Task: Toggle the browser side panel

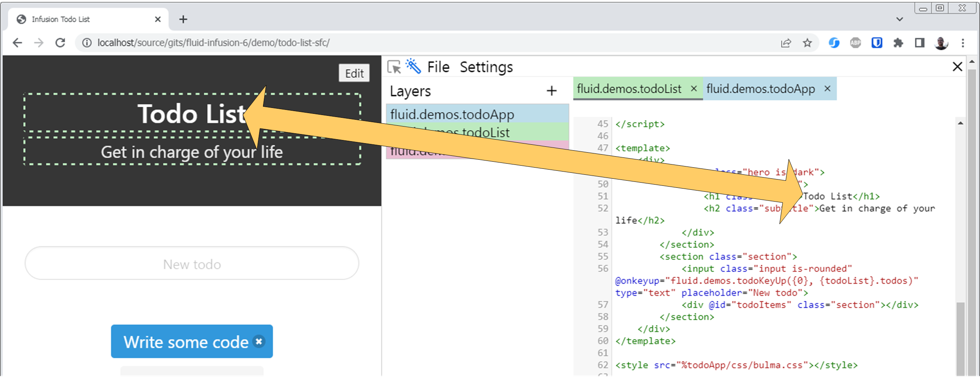Action: [920, 43]
